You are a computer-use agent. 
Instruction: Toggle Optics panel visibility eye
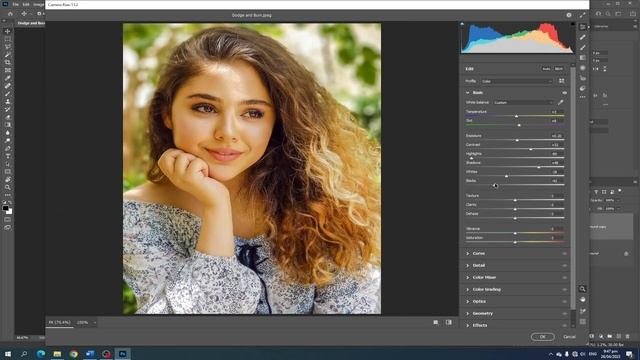tap(564, 302)
